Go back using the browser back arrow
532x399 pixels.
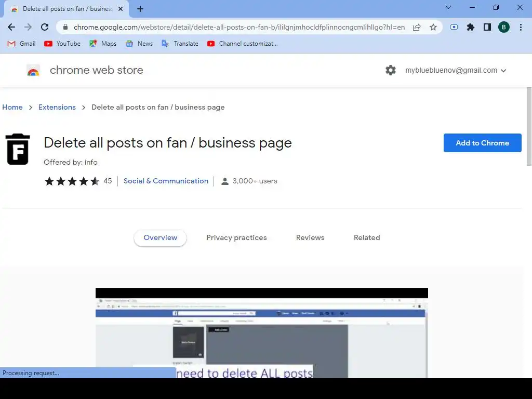[x=11, y=27]
